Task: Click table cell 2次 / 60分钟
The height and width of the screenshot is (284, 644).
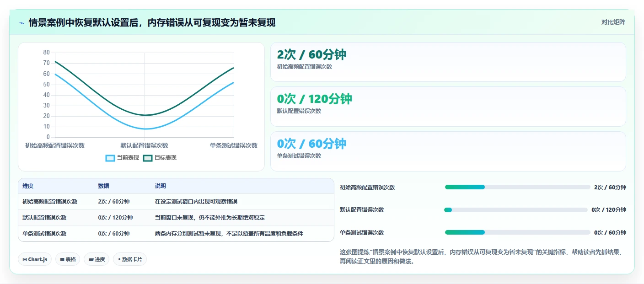Action: pos(114,202)
